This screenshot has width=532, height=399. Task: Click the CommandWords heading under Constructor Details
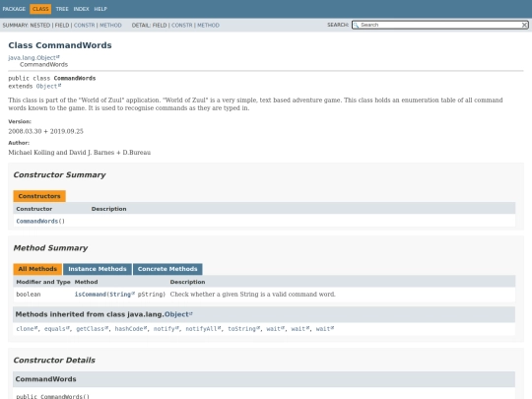[45, 379]
